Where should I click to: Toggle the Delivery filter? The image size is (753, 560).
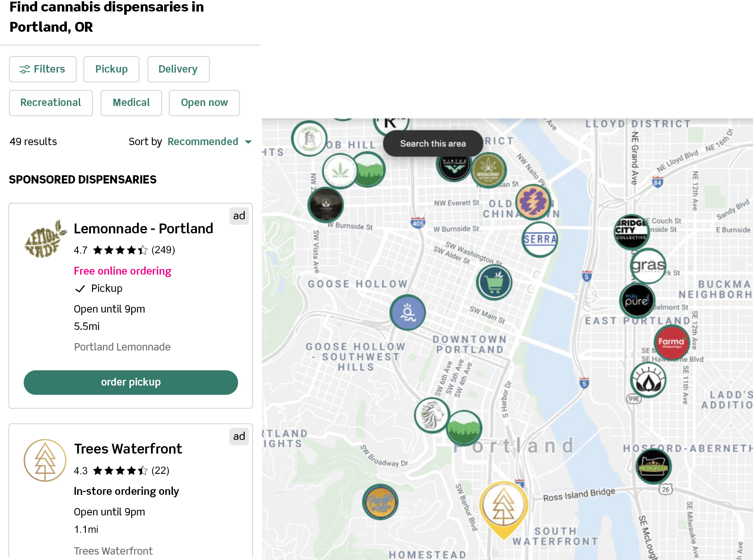[178, 69]
